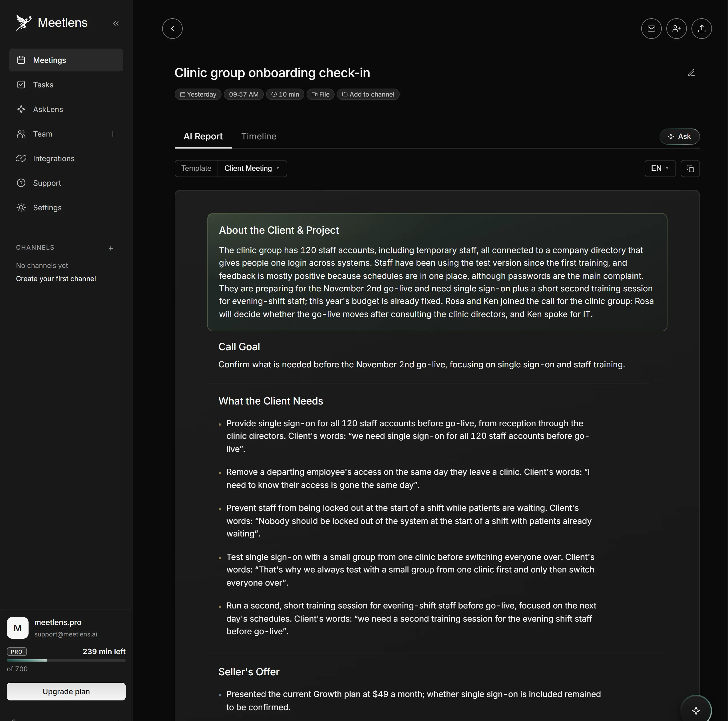Click the Call Goal heading
The image size is (728, 721).
point(239,347)
